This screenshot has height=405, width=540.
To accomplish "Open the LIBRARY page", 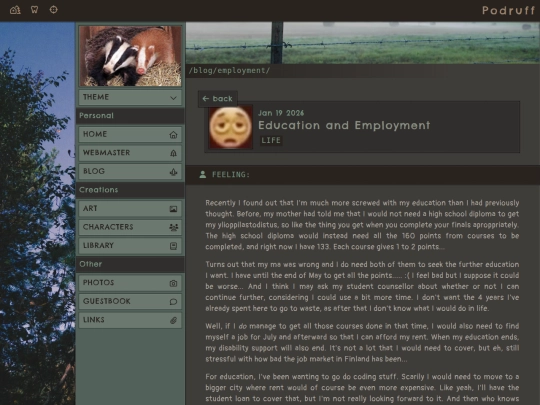I will tap(130, 246).
